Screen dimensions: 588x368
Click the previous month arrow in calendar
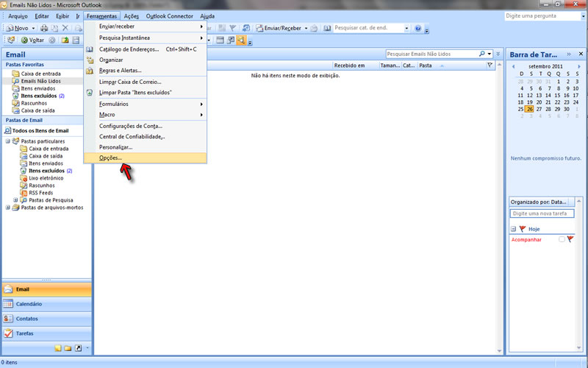click(513, 66)
